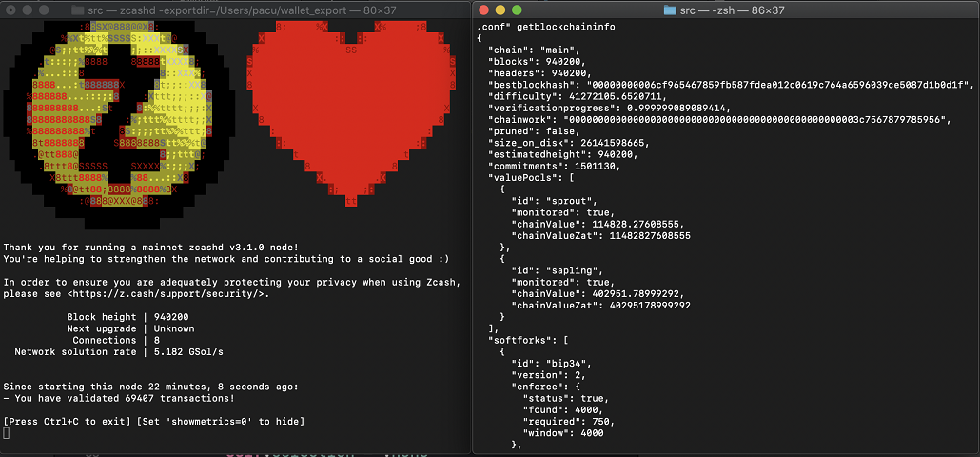The width and height of the screenshot is (980, 457).
Task: Click the 'In order to ensure you are adequately' line
Action: pyautogui.click(x=232, y=283)
